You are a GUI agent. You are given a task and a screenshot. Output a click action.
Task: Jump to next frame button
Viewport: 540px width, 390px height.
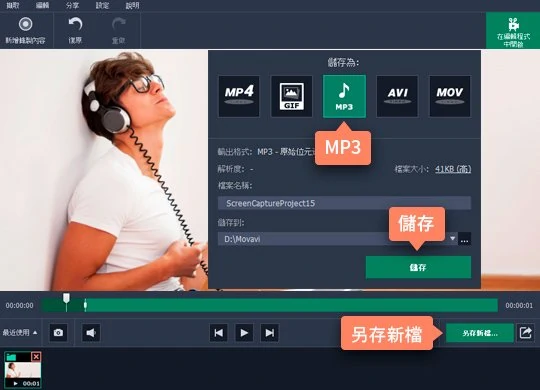pos(270,332)
